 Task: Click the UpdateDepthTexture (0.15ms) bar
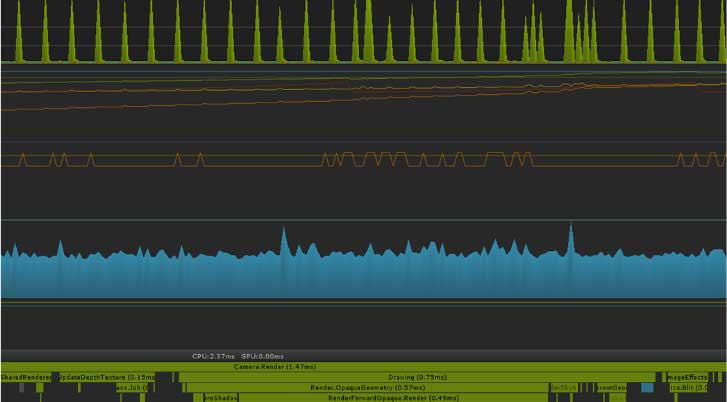tap(107, 377)
